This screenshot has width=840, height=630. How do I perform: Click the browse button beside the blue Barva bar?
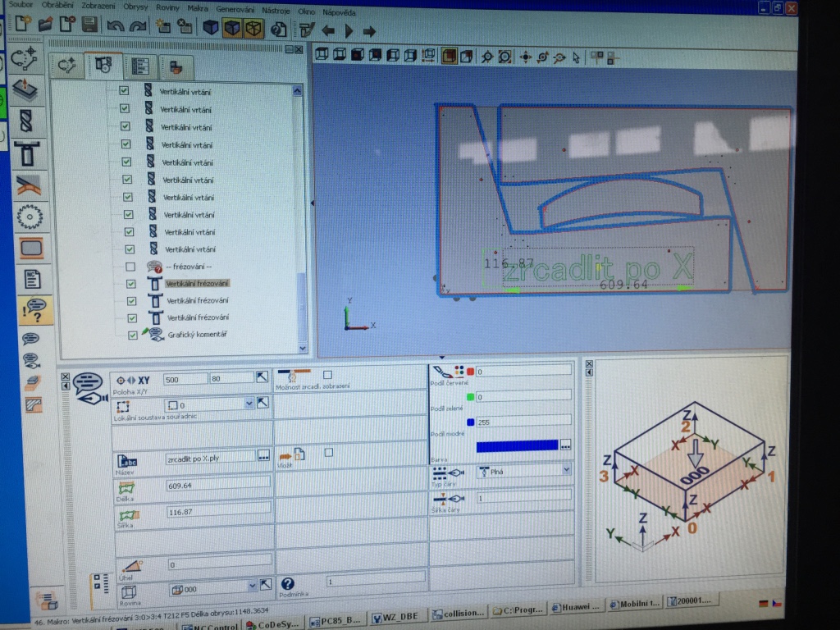(565, 445)
